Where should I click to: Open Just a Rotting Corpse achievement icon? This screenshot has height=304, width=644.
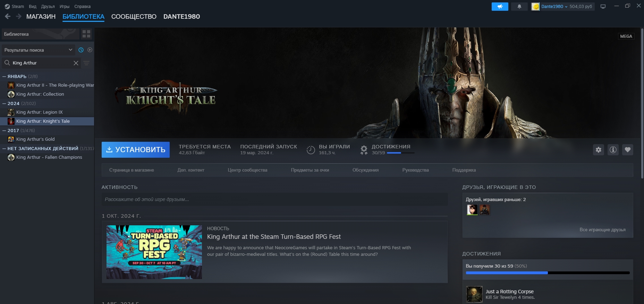click(474, 294)
